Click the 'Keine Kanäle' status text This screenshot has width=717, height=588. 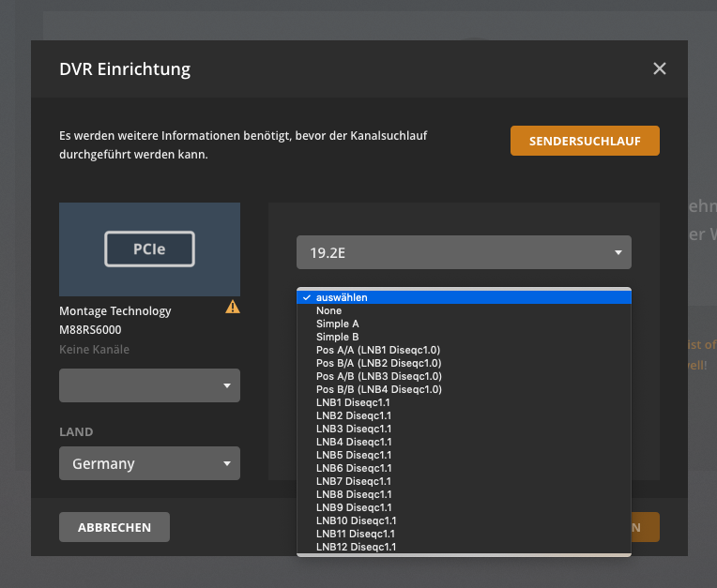(x=94, y=350)
